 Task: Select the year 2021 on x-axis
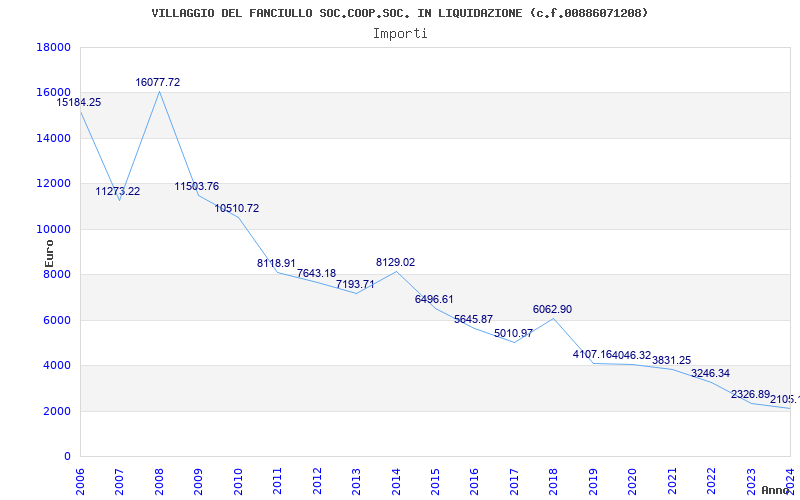pyautogui.click(x=671, y=481)
